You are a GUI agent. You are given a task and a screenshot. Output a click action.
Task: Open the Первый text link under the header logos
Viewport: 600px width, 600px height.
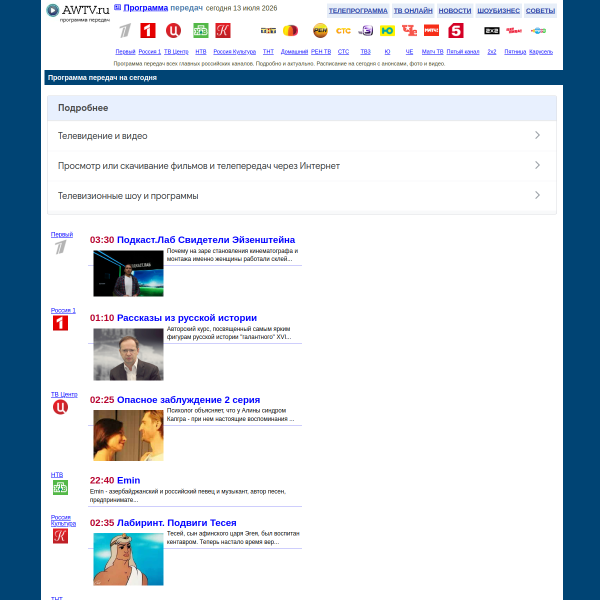125,52
